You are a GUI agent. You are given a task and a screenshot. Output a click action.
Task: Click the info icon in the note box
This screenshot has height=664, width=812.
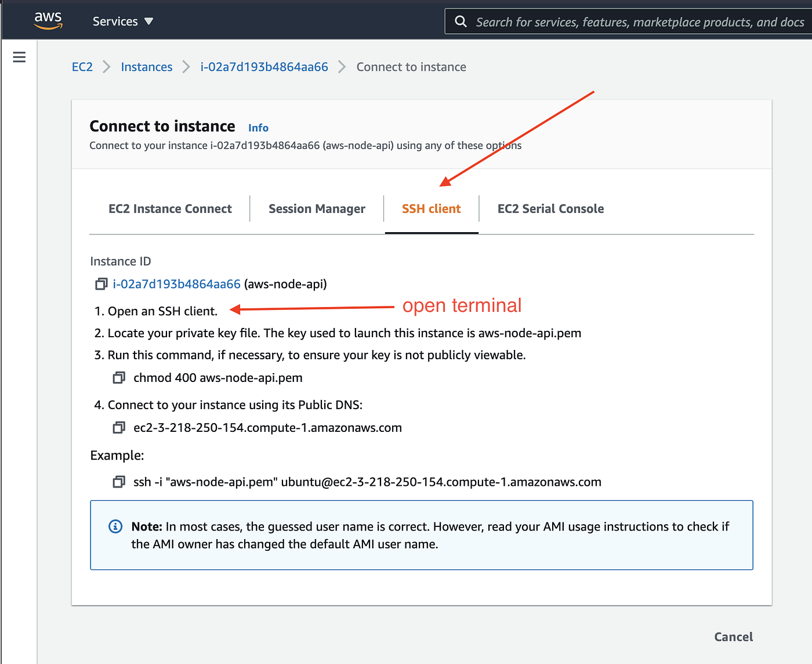115,526
